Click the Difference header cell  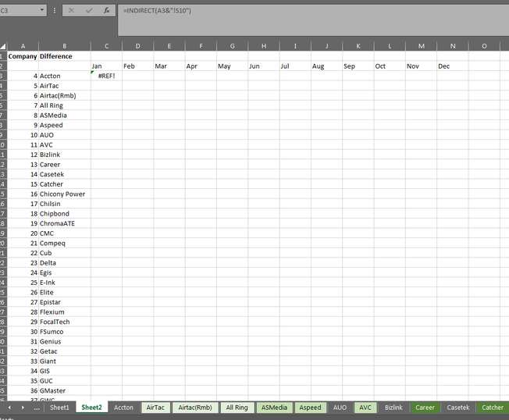[65, 56]
